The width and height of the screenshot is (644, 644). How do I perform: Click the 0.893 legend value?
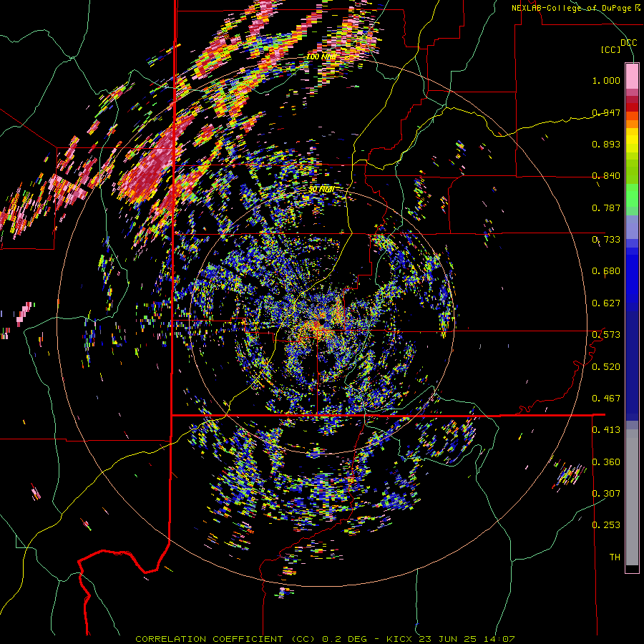point(606,144)
